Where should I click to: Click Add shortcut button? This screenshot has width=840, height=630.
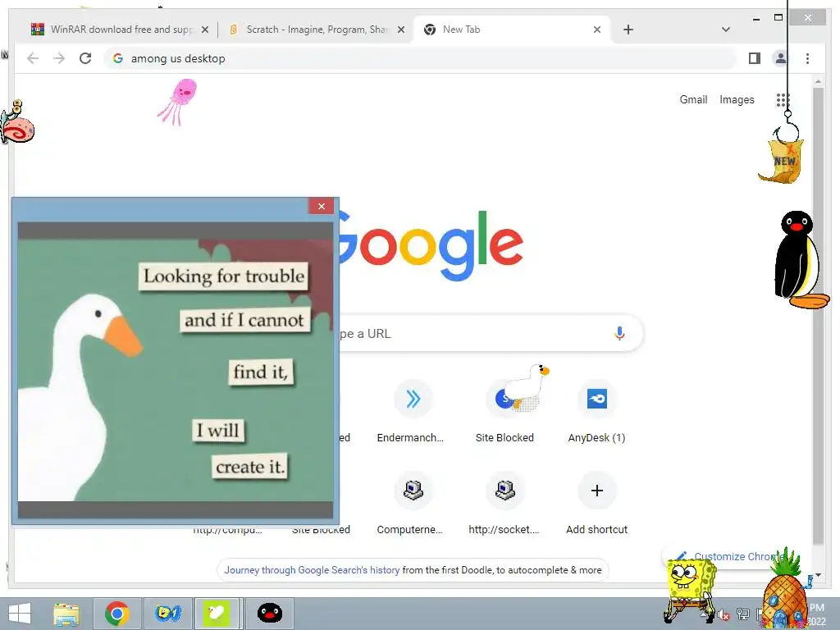(x=597, y=504)
